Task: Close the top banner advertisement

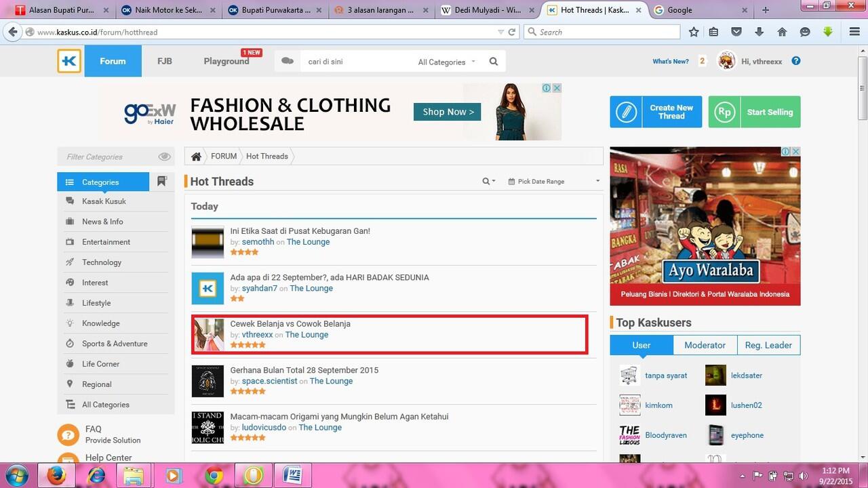Action: point(557,88)
